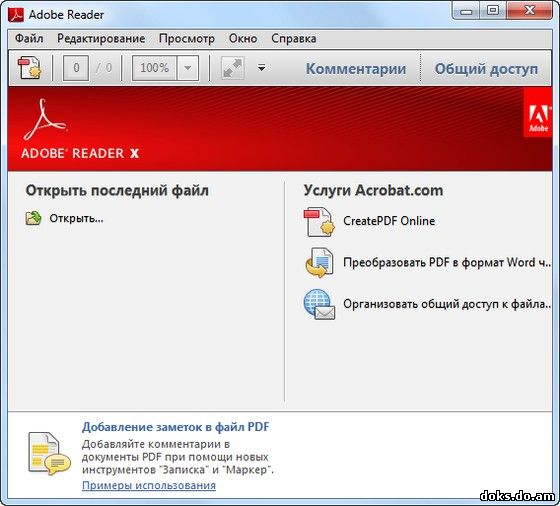This screenshot has width=560, height=506.
Task: Open the Справка menu
Action: 294,38
